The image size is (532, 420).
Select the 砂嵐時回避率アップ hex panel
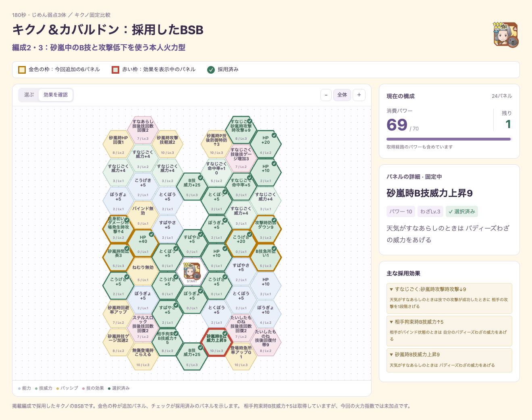tap(118, 314)
